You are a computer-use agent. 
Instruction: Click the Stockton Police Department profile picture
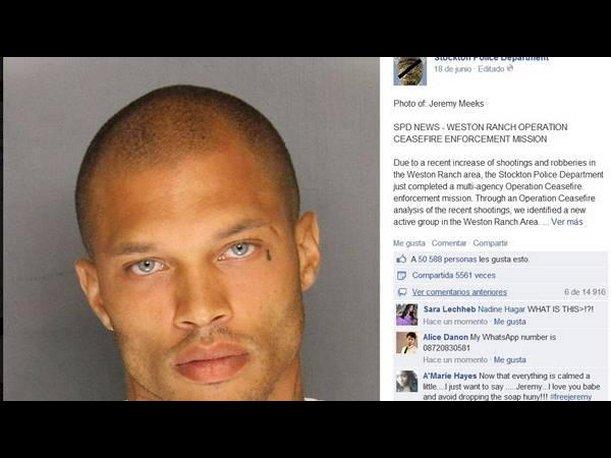coord(410,71)
